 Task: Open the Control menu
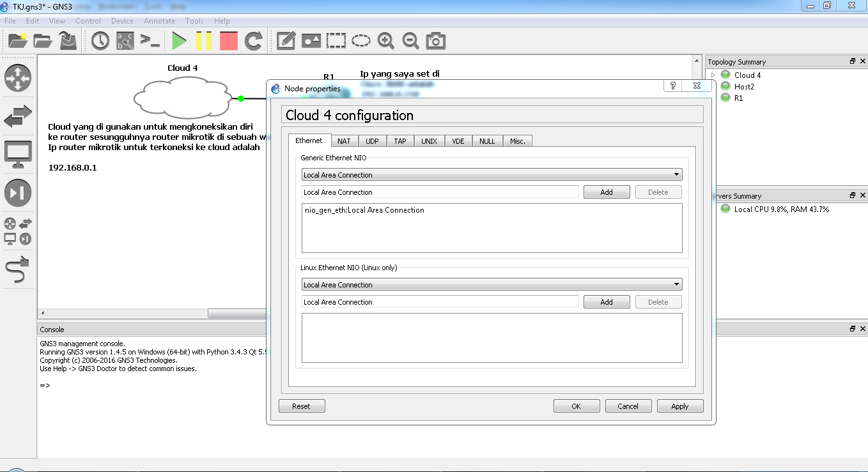[88, 21]
